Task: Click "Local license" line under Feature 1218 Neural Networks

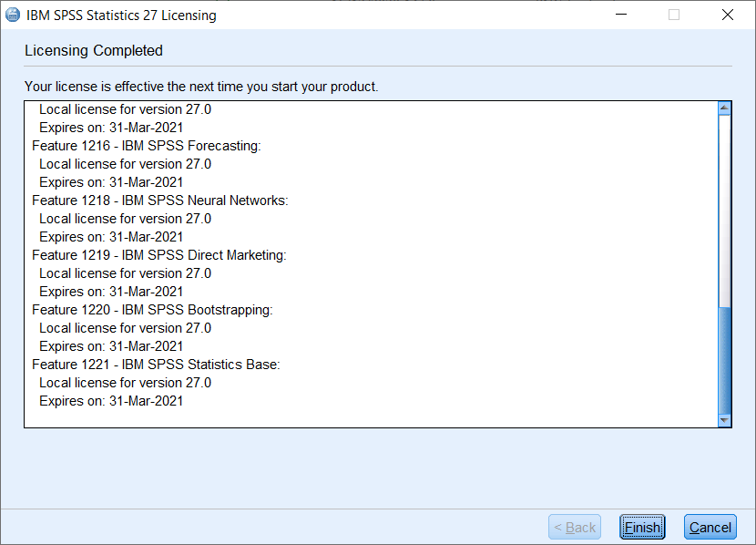Action: (x=126, y=219)
